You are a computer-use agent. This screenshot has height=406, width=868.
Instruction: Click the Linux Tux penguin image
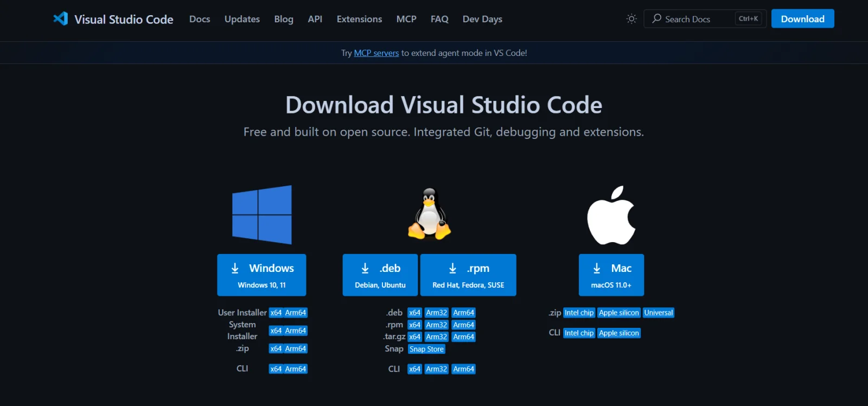(430, 214)
